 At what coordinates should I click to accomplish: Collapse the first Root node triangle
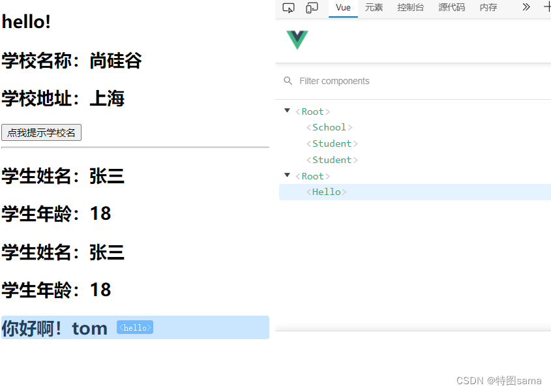287,111
